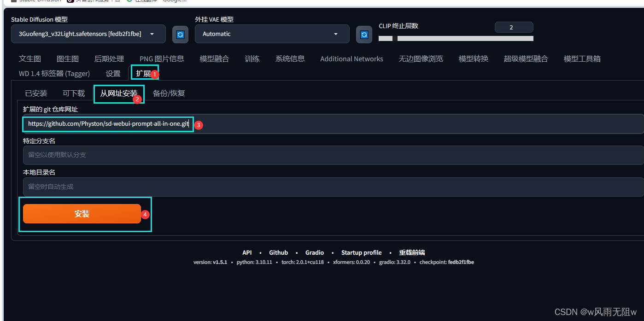Open the Stable Diffusion model dropdown

click(88, 34)
